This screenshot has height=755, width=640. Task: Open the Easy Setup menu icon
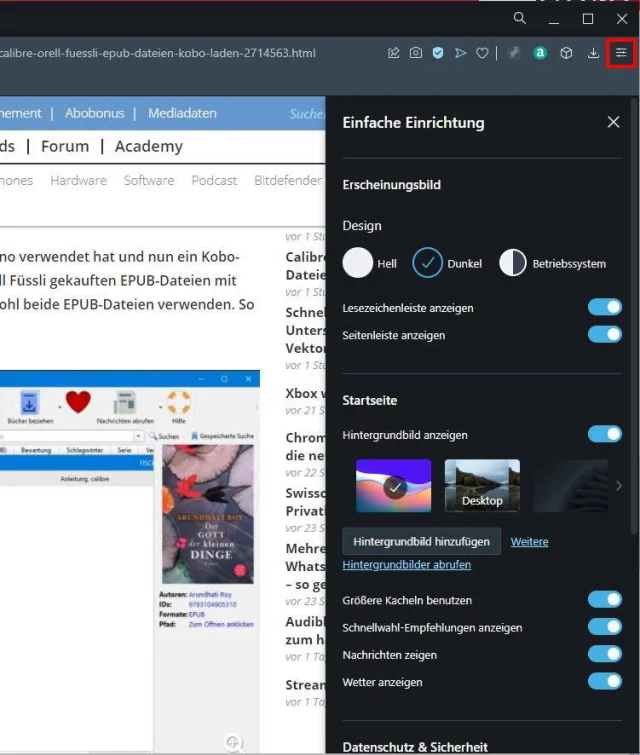click(x=621, y=53)
